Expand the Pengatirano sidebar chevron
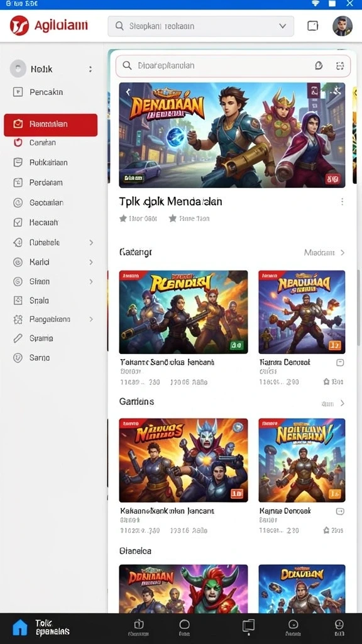 (91, 319)
